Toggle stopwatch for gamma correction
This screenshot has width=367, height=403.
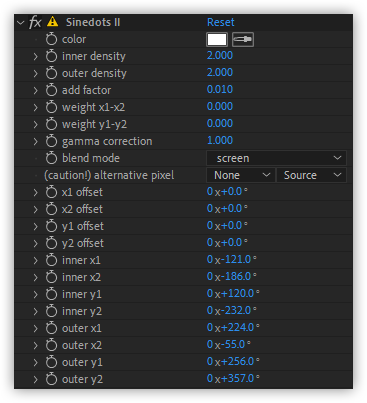(x=51, y=141)
